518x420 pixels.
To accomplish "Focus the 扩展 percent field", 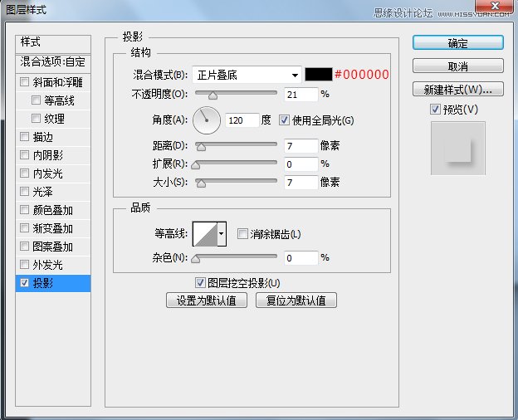I will 301,164.
